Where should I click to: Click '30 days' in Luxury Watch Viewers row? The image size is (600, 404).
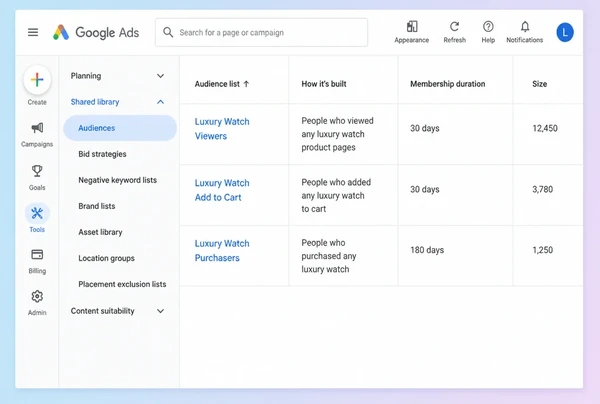pos(425,128)
